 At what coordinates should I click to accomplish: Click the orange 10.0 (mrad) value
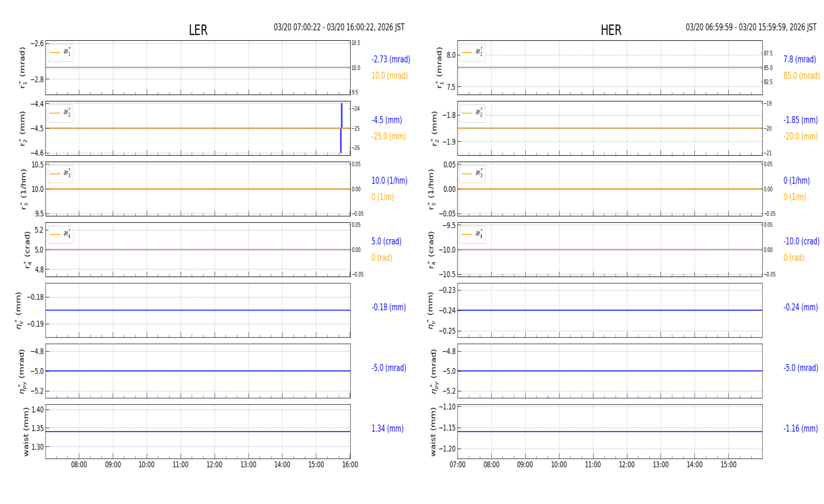point(389,76)
